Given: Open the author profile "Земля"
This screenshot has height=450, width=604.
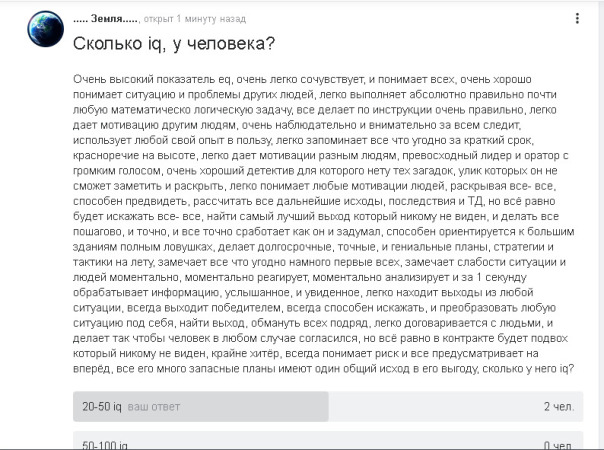Looking at the screenshot, I should click(x=107, y=19).
